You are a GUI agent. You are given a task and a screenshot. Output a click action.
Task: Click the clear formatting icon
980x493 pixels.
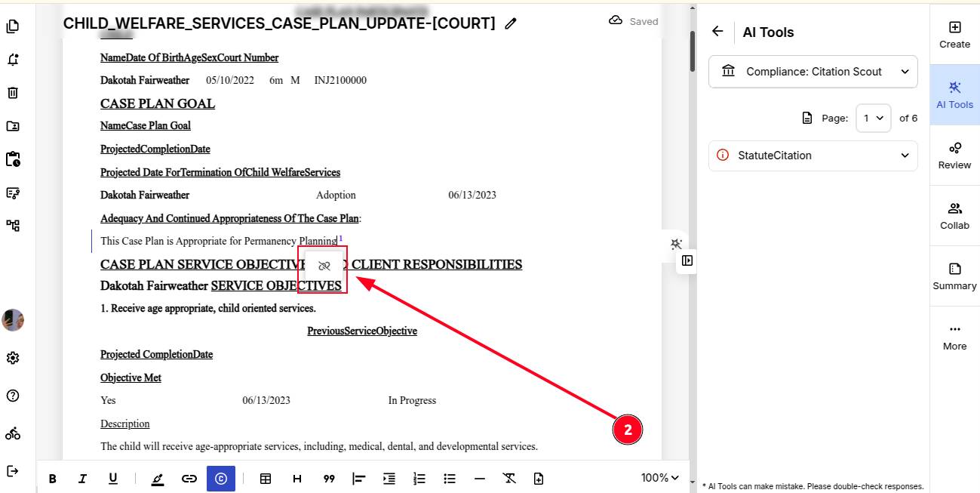(509, 479)
